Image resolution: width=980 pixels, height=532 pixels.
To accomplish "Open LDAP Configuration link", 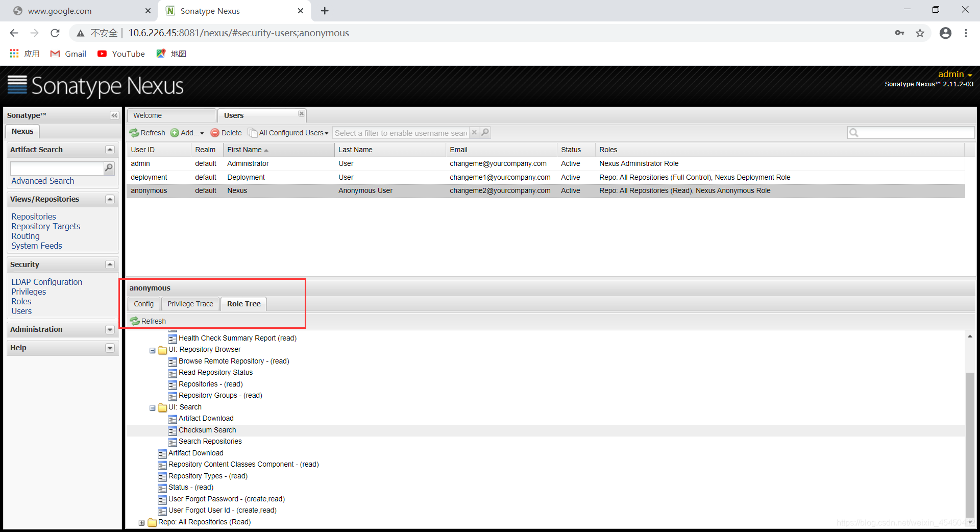I will 47,282.
